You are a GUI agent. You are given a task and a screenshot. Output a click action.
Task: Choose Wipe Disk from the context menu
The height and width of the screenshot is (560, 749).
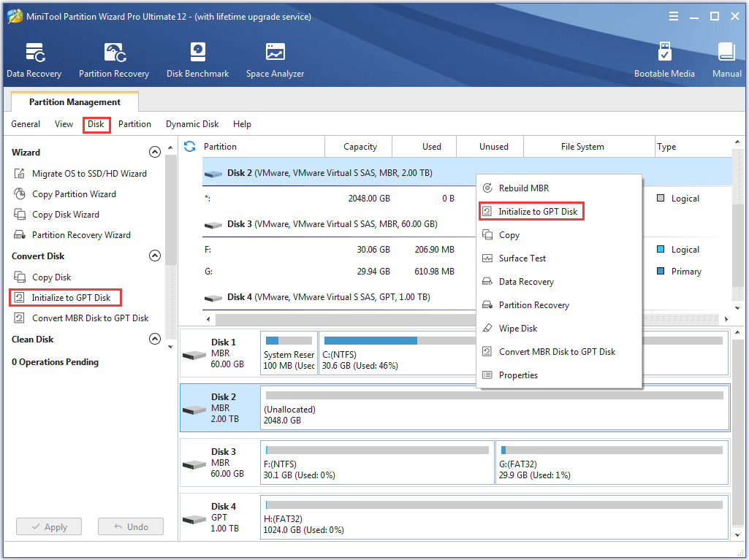point(517,329)
